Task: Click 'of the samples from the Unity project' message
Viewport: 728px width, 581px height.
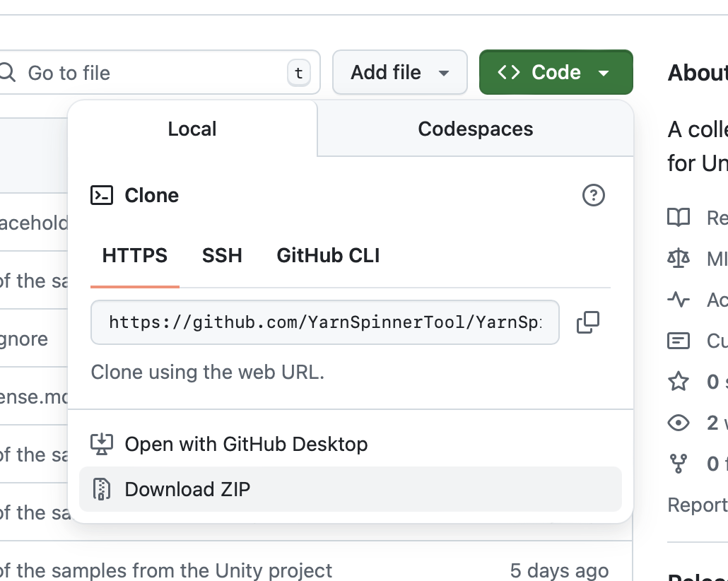Action: coord(166,570)
